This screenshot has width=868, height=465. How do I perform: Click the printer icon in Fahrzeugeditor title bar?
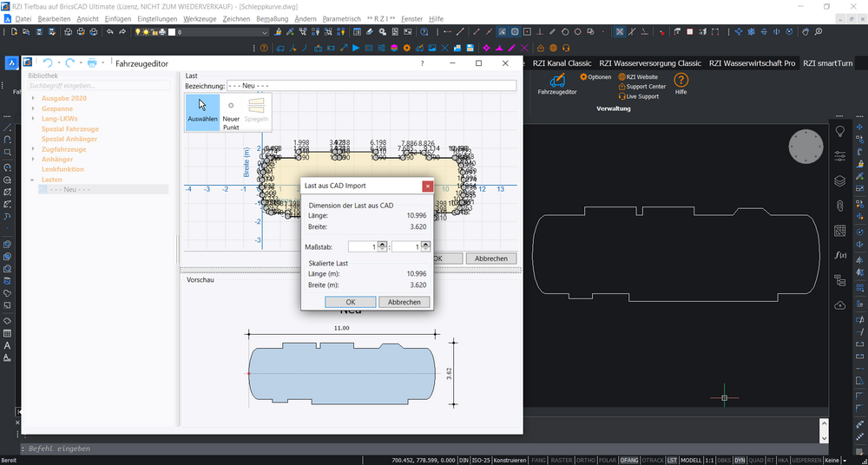[x=92, y=63]
